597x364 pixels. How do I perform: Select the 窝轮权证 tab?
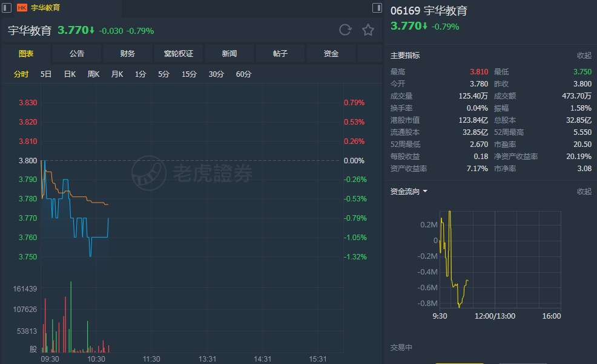point(179,54)
